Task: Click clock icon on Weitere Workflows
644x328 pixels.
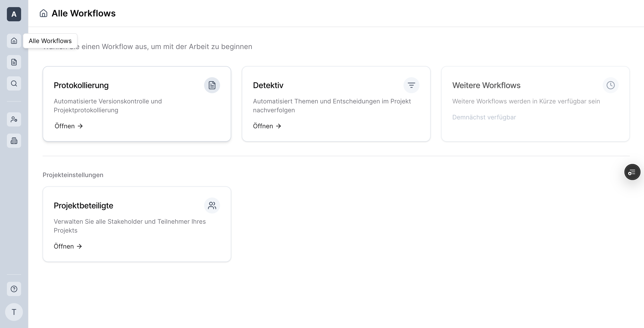Action: 610,85
